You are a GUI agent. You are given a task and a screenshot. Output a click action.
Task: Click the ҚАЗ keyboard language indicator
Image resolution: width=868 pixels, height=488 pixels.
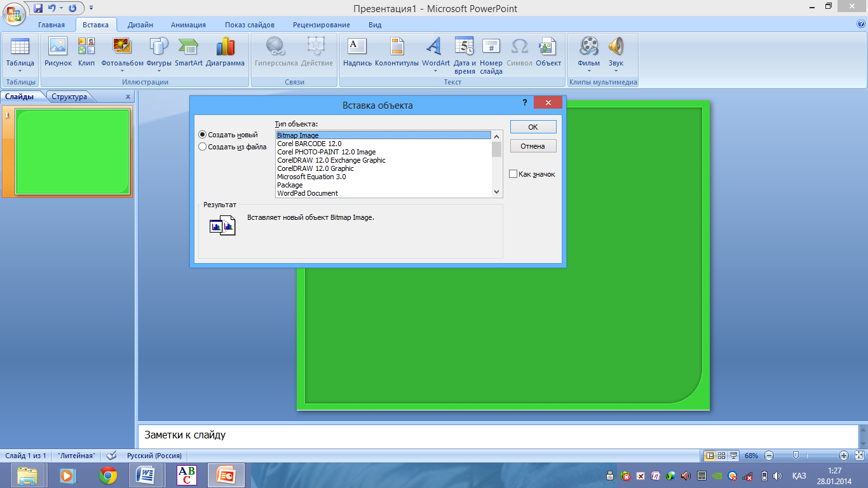(799, 476)
